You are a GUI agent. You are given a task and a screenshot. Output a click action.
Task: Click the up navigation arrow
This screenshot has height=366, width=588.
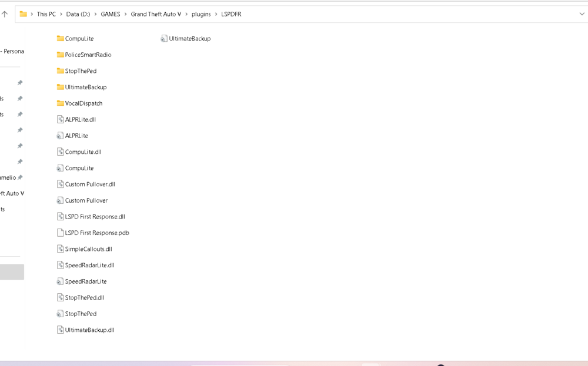pyautogui.click(x=5, y=14)
